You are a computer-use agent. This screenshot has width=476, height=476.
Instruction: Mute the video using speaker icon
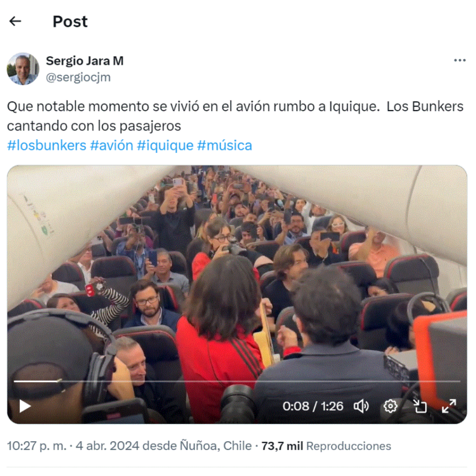tap(361, 406)
